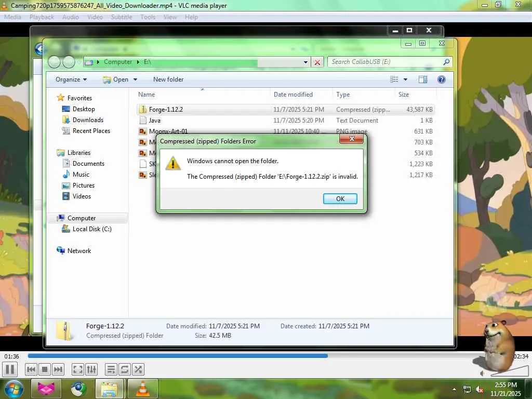Show the VLC playlist

point(111,369)
